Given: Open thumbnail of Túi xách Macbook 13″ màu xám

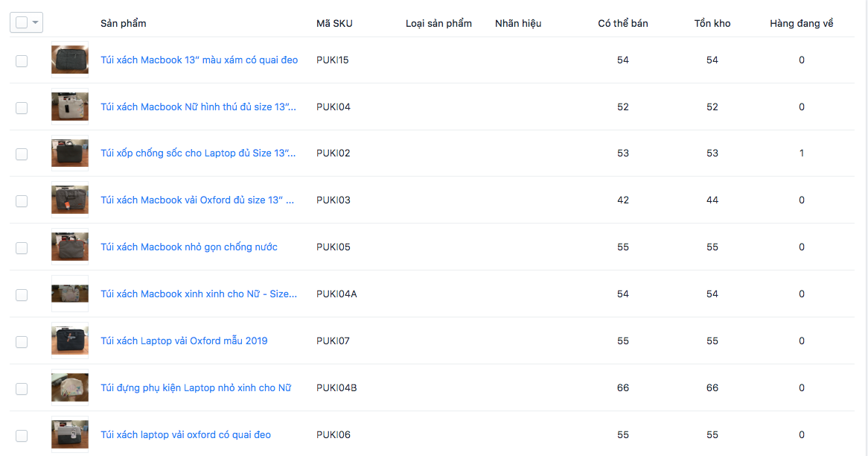Looking at the screenshot, I should 70,60.
